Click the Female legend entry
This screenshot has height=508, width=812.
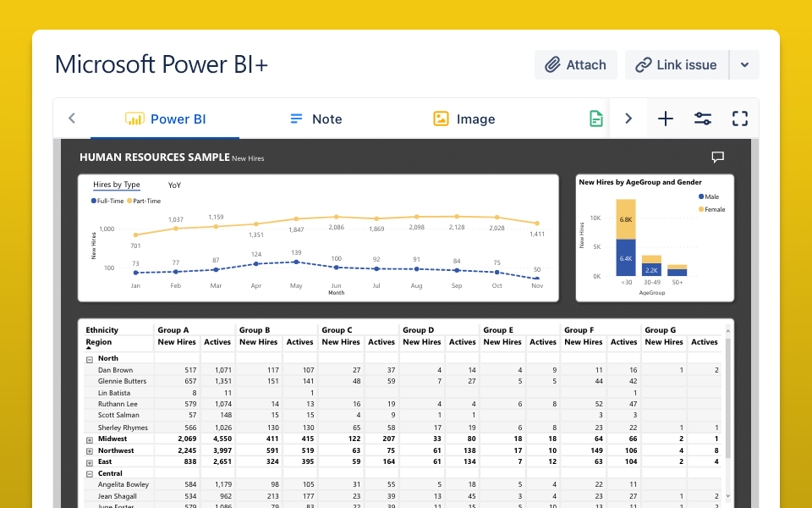pos(712,209)
